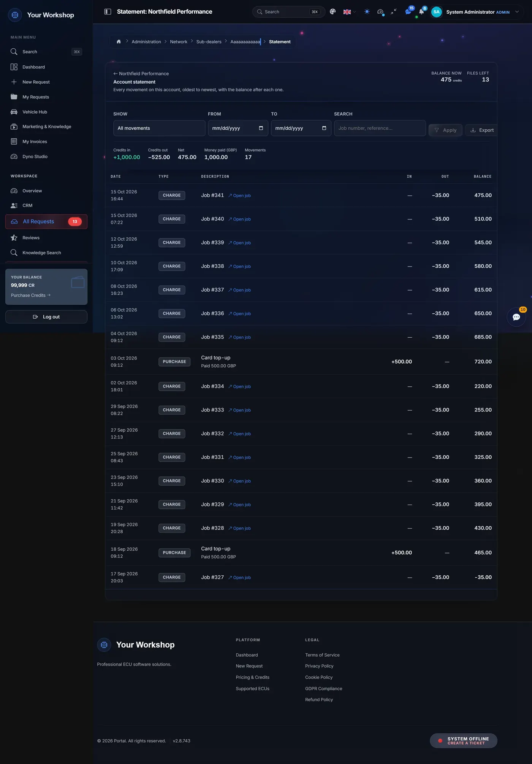532x764 pixels.
Task: Toggle fullscreen with the arrows icon
Action: pyautogui.click(x=394, y=12)
